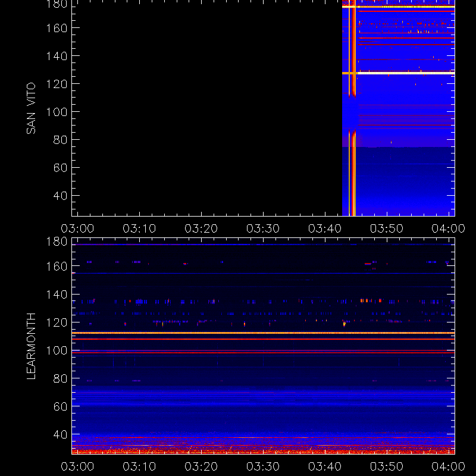
Task: Pick the 100 tick label on LEARMONTH axis
Action: 57,350
